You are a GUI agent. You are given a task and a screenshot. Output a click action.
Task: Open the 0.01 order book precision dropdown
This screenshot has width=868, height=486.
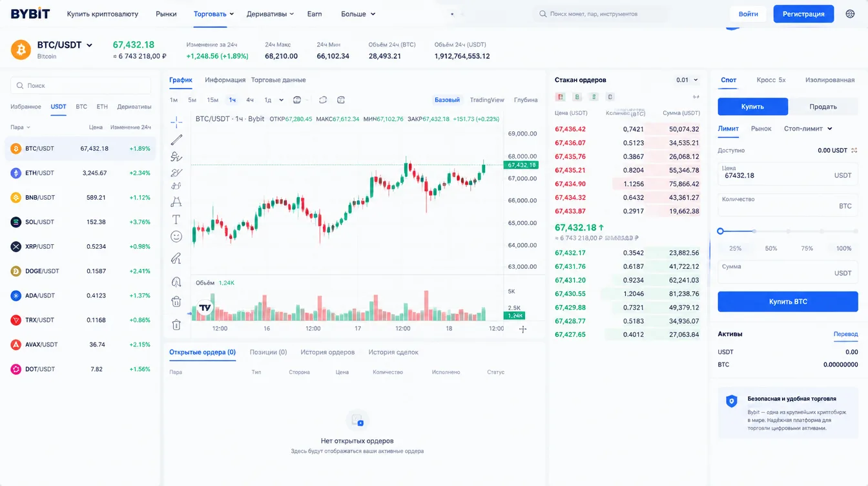tap(687, 80)
